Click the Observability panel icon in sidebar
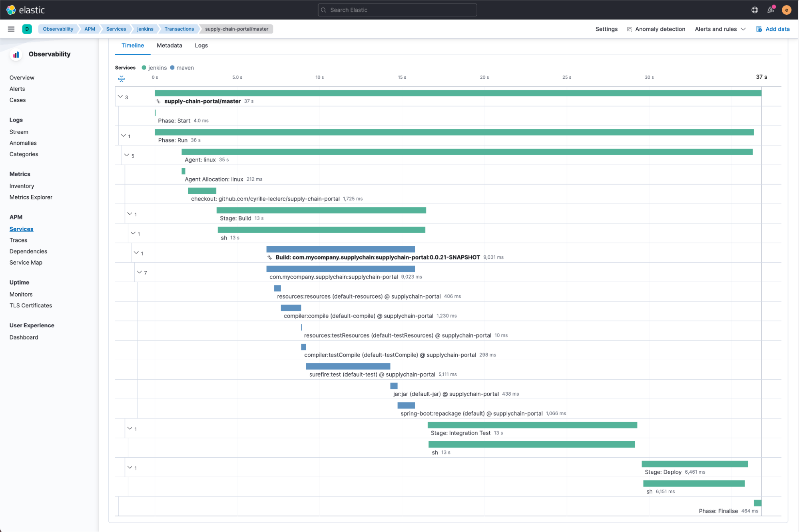This screenshot has width=799, height=532. click(x=16, y=54)
